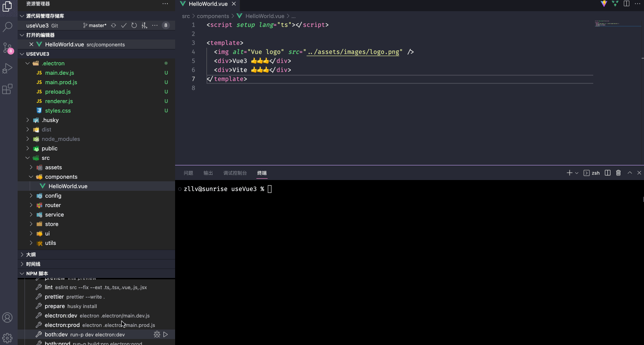The image size is (644, 345).
Task: Open Explorer panel more actions ellipsis
Action: 165,3
